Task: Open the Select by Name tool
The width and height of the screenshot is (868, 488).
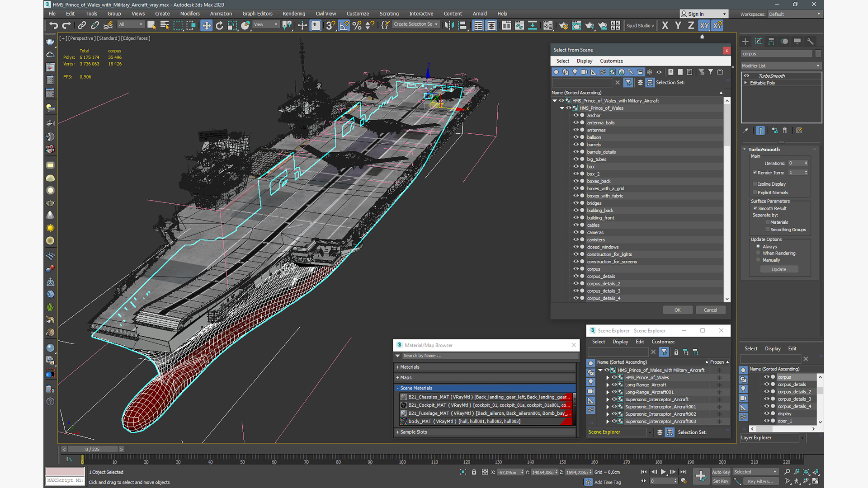Action: [165, 25]
